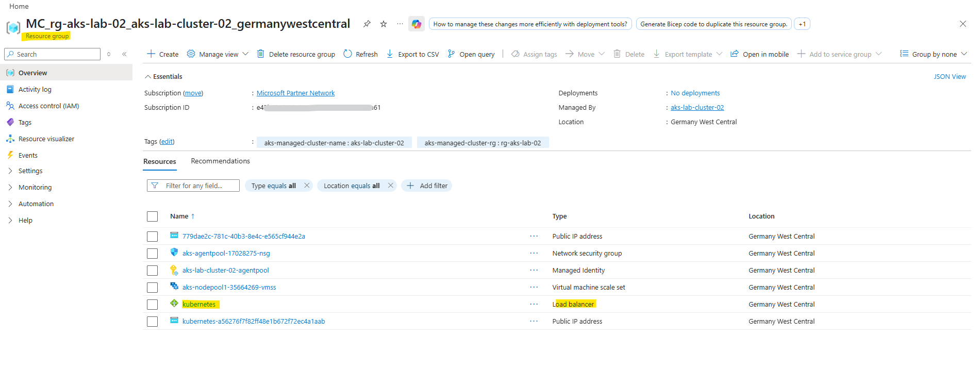Tick checkbox for aks-agentpool-17028275-nsg

click(x=152, y=254)
